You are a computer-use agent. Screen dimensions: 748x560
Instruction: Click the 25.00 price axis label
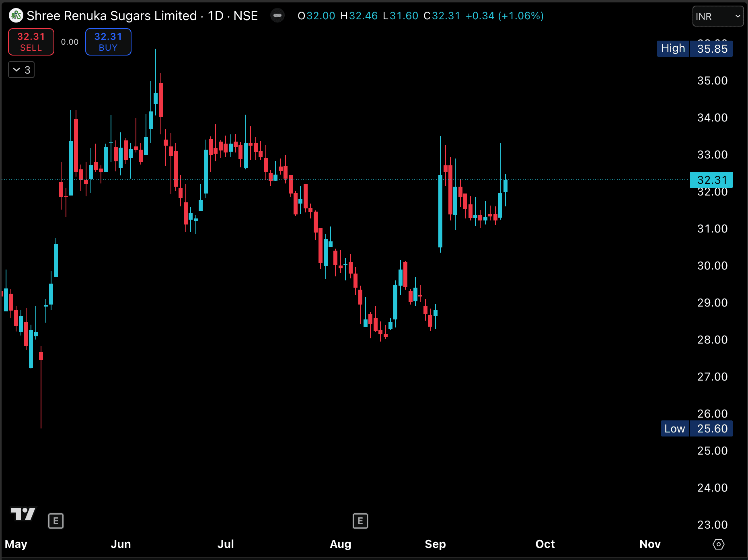click(712, 451)
